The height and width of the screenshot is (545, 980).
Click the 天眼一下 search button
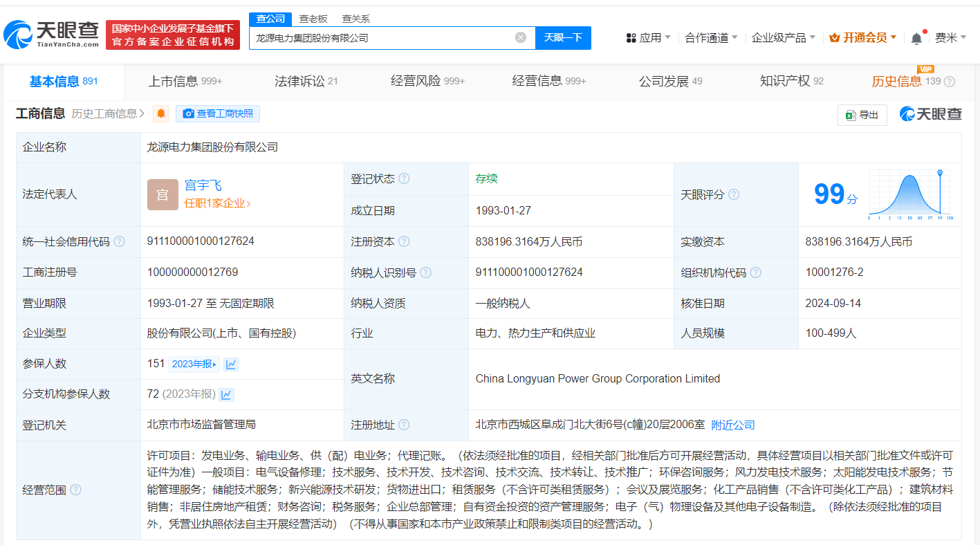click(x=564, y=37)
